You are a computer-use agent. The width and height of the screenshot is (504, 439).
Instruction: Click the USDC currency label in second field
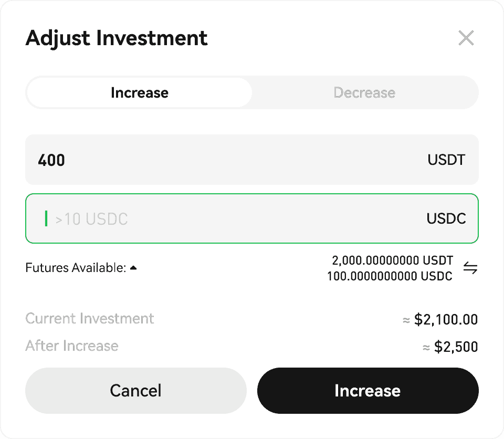(x=446, y=218)
